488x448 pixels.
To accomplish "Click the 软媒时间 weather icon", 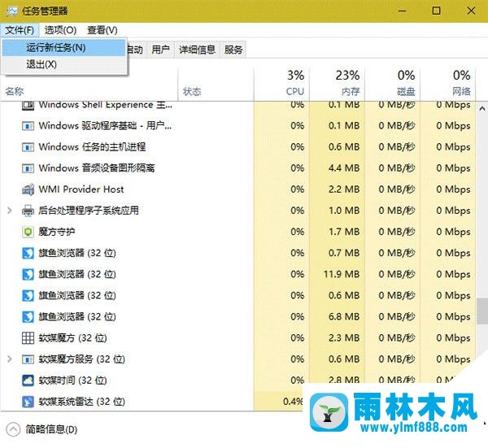I will 28,381.
